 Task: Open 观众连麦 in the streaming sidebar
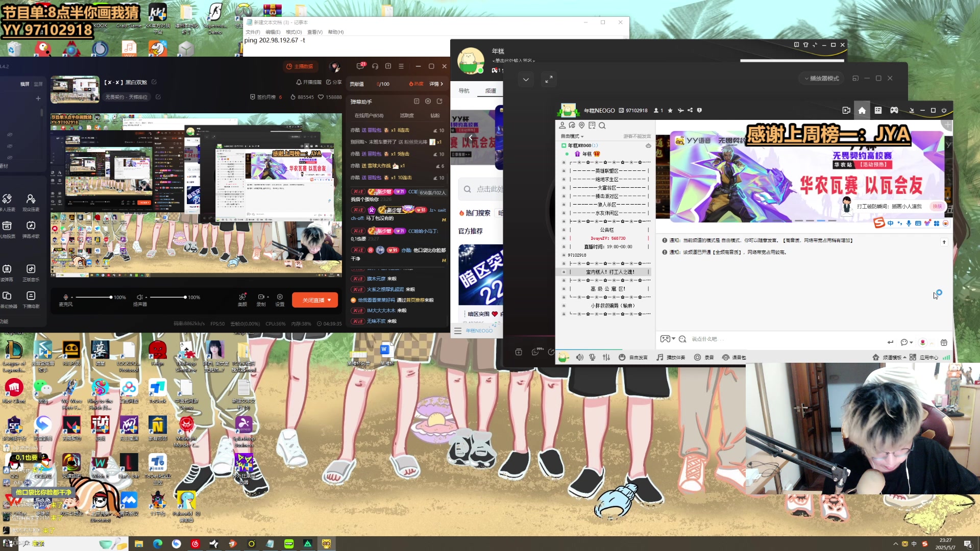pyautogui.click(x=31, y=203)
